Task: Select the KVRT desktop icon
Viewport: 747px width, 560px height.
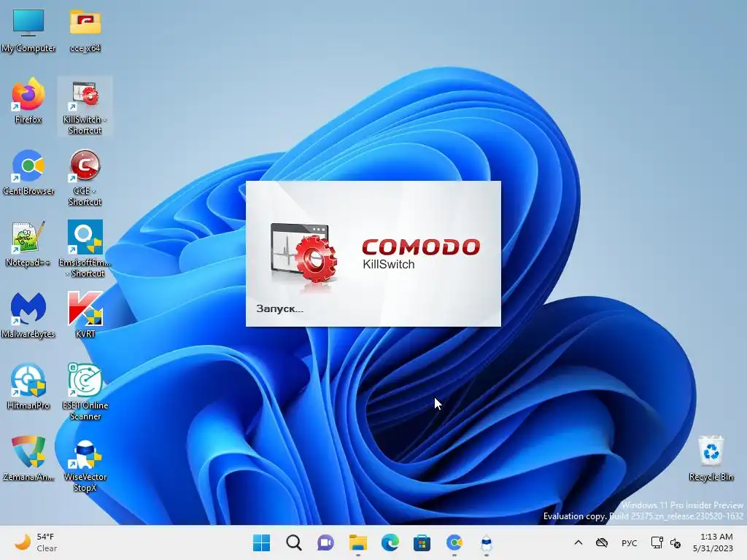Action: (85, 316)
